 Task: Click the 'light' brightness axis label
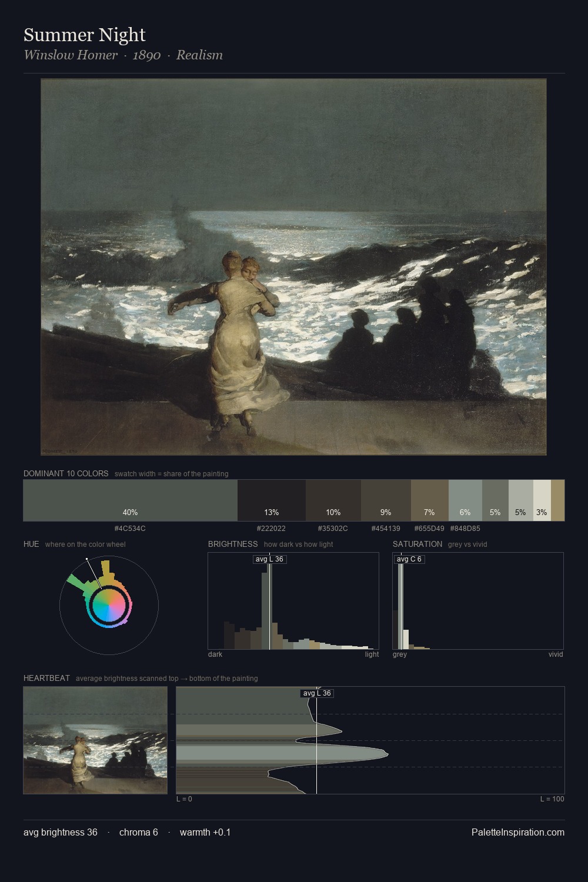pyautogui.click(x=372, y=654)
